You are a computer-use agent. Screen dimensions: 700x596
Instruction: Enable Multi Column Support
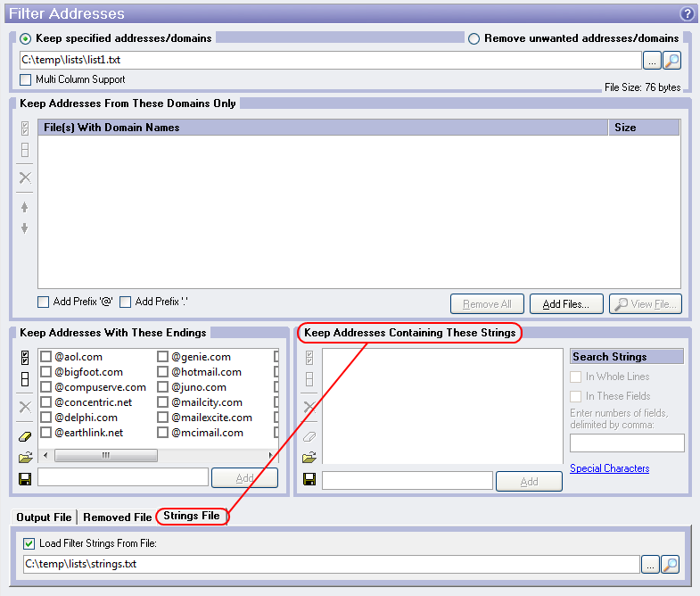tap(26, 79)
